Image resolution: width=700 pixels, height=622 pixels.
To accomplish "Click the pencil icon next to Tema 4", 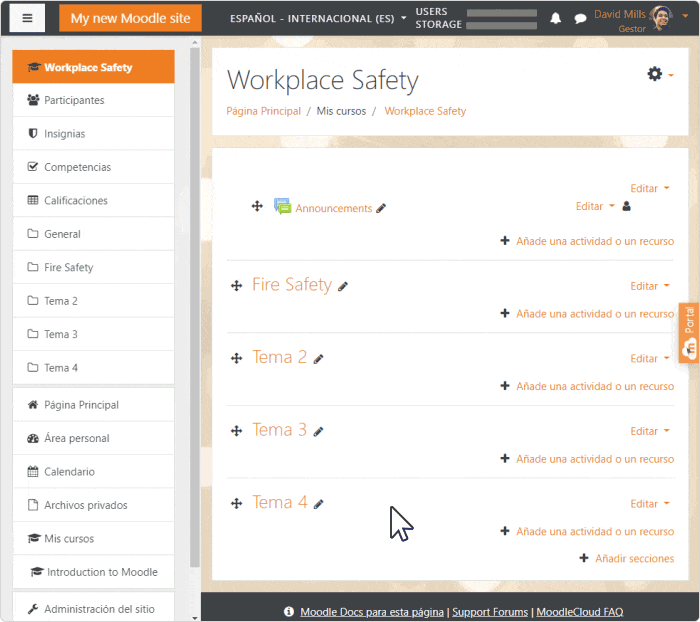I will pos(319,504).
